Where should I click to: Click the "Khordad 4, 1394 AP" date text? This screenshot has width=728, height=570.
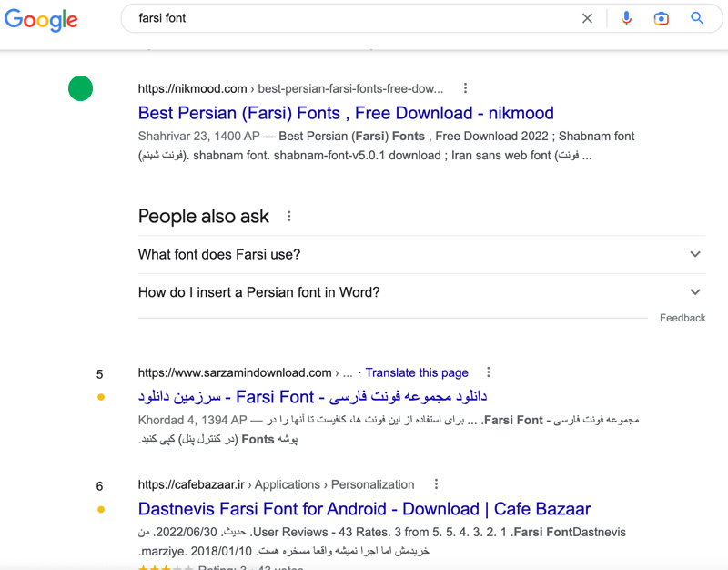pos(192,420)
